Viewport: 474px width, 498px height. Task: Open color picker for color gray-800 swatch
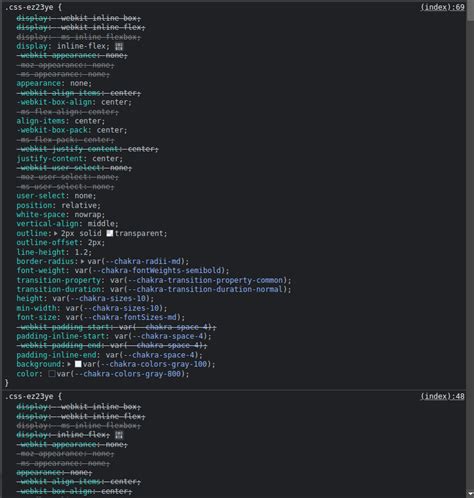click(x=52, y=374)
